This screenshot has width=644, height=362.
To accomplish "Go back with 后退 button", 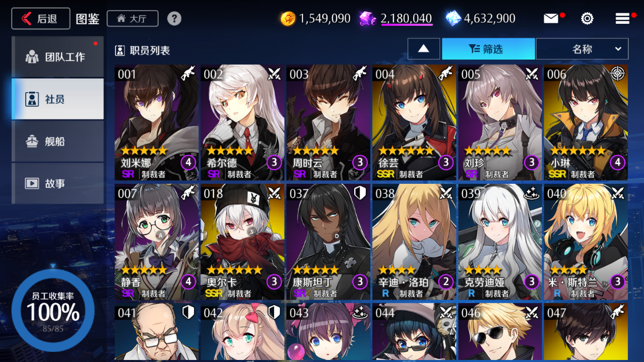I will tap(41, 19).
